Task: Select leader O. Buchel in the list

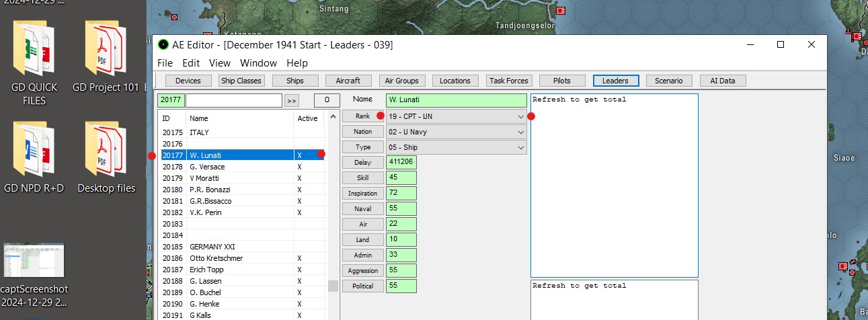Action: click(241, 292)
